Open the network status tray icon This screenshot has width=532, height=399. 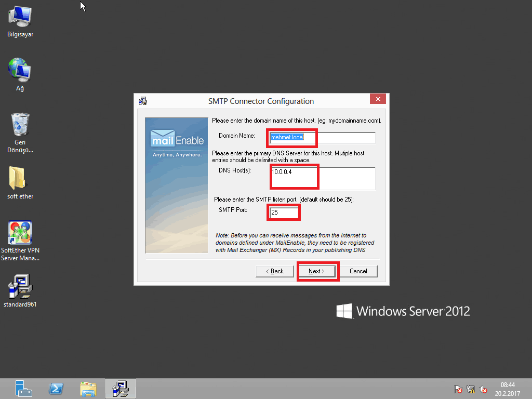(471, 389)
